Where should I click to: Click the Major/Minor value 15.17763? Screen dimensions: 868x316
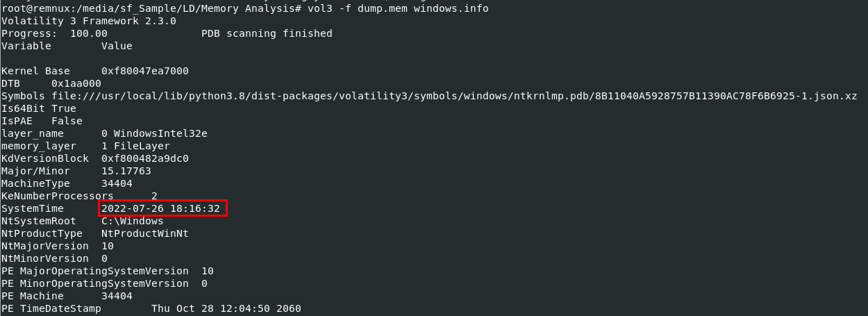(x=126, y=171)
